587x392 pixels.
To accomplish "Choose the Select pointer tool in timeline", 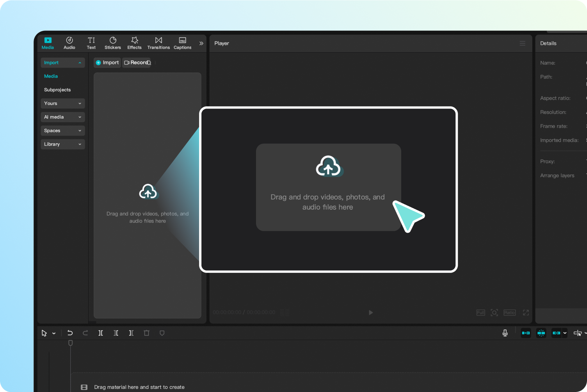I will click(44, 333).
